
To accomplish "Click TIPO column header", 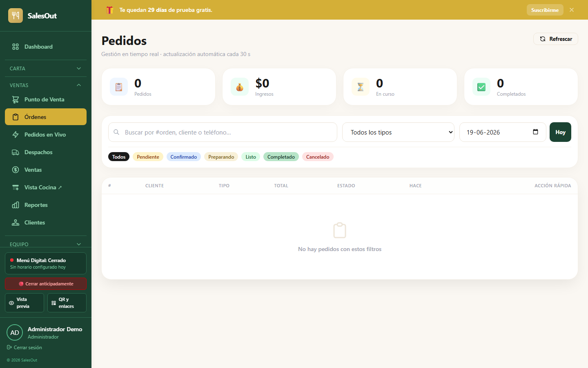I will pos(224,186).
